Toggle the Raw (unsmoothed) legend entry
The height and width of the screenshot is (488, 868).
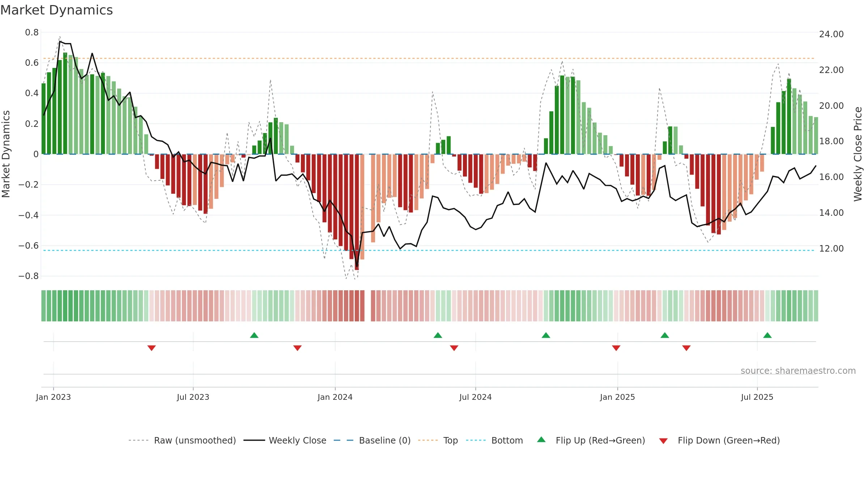182,440
